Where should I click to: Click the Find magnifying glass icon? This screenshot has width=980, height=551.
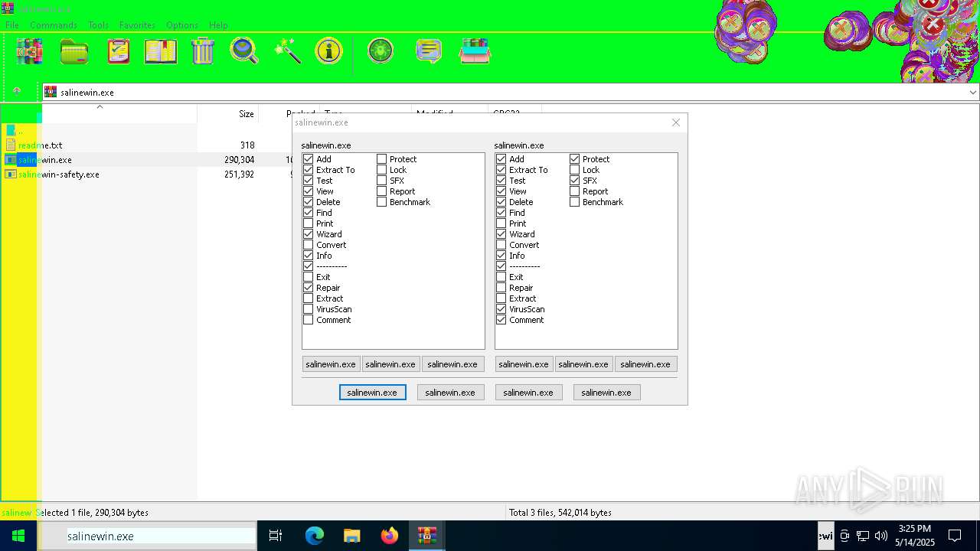pos(244,51)
